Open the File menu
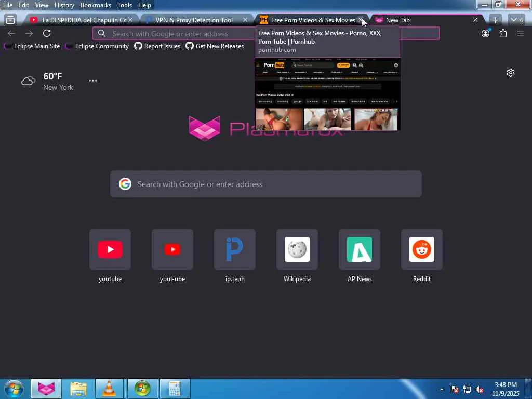The height and width of the screenshot is (399, 532). tap(7, 5)
